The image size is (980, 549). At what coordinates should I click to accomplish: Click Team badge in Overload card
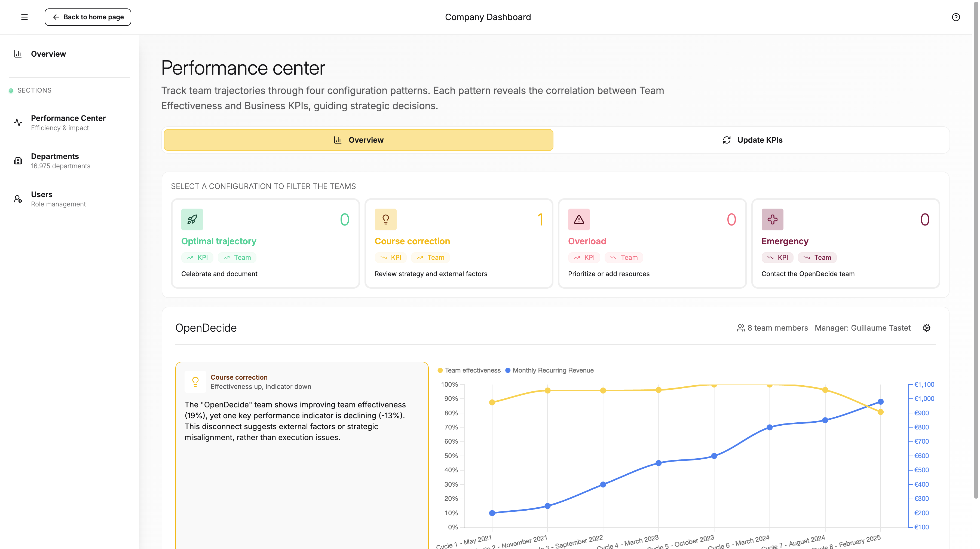pyautogui.click(x=624, y=258)
